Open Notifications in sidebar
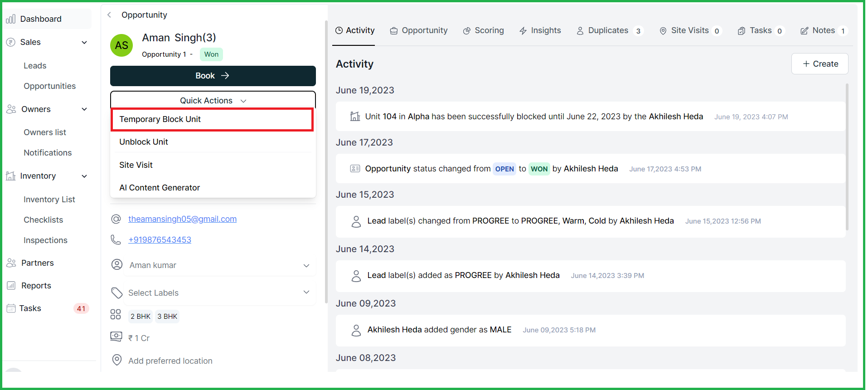The width and height of the screenshot is (868, 390). [x=48, y=153]
